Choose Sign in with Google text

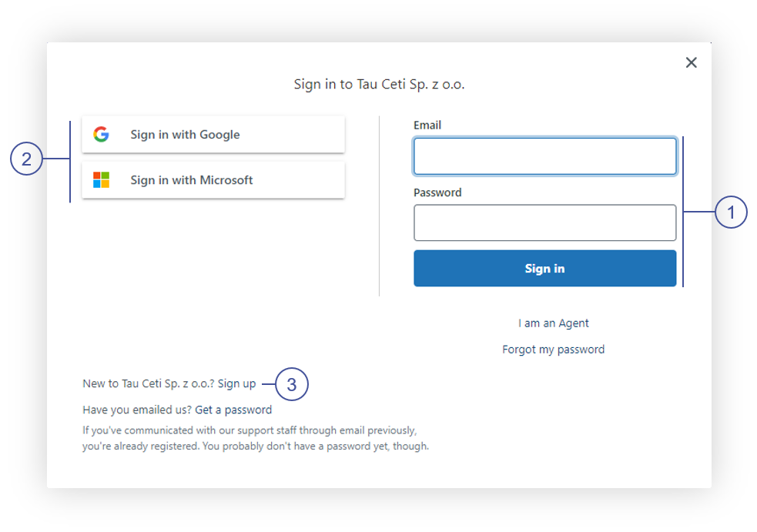(185, 135)
